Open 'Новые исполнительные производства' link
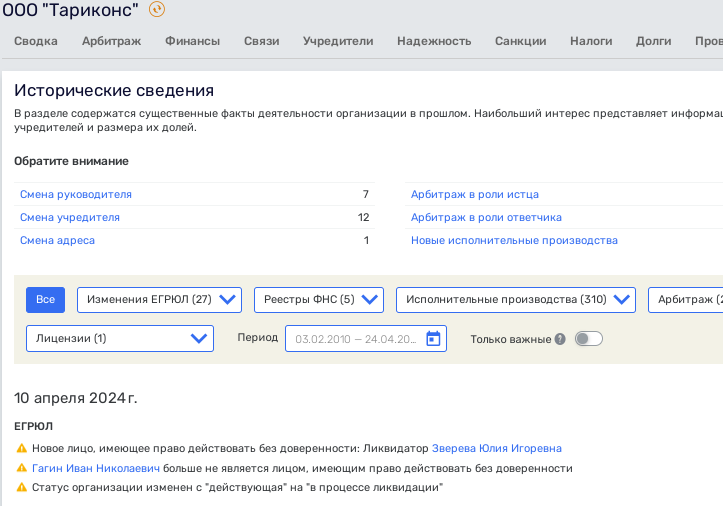Screen dimensions: 723x506 (514, 240)
